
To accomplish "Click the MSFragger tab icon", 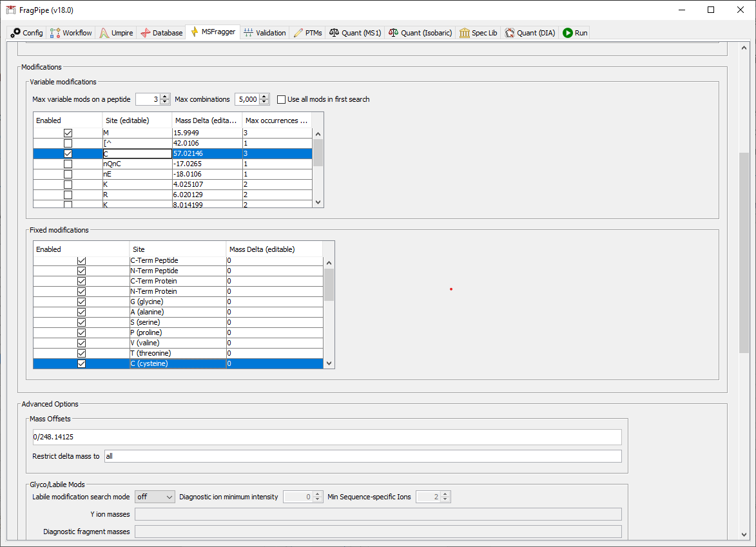I will [x=194, y=32].
